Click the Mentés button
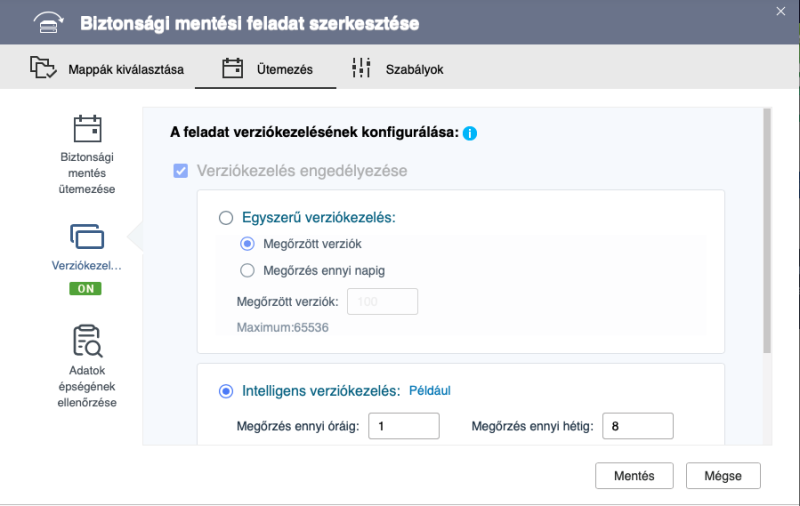The width and height of the screenshot is (800, 506). pos(634,475)
